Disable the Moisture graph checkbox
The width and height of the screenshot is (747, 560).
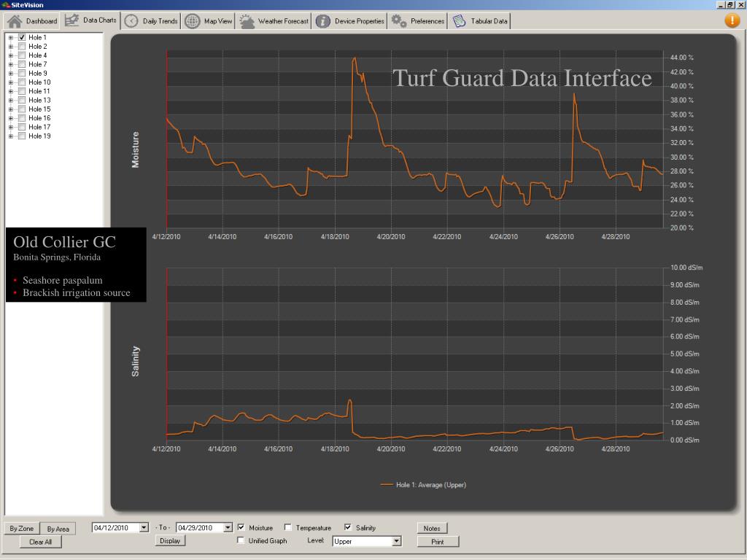241,527
